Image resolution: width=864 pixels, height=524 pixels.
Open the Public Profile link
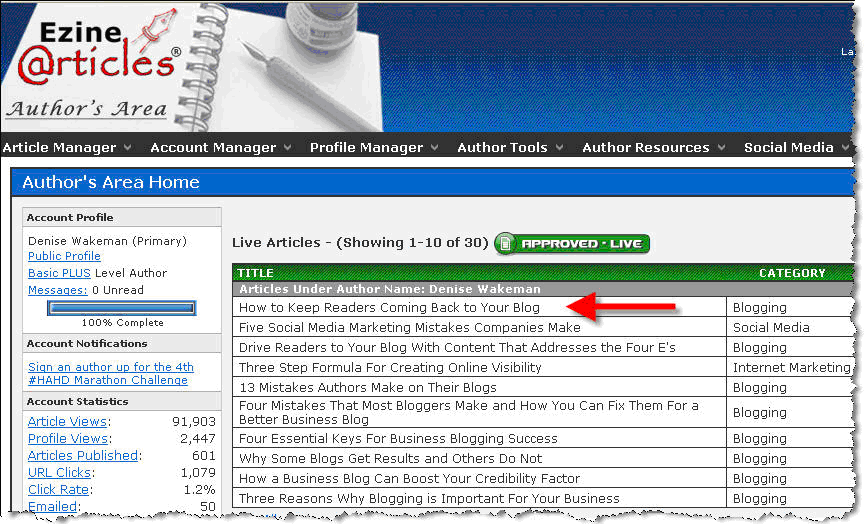[x=64, y=256]
